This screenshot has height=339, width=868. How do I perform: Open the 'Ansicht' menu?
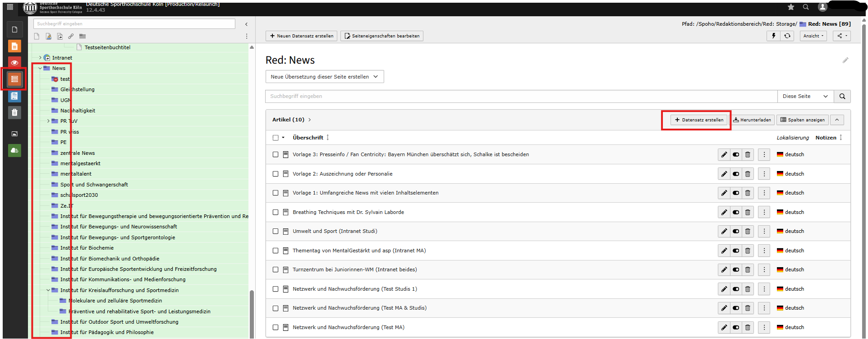[813, 36]
